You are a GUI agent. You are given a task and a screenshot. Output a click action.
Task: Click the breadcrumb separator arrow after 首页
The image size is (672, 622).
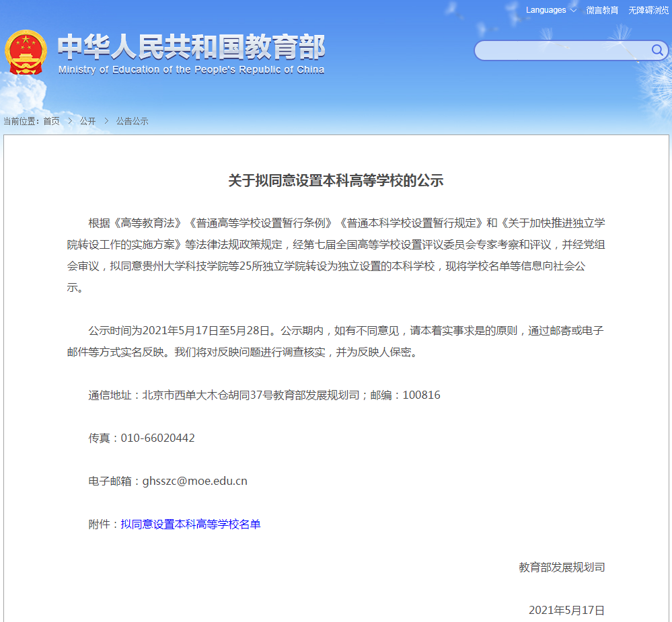pos(70,121)
